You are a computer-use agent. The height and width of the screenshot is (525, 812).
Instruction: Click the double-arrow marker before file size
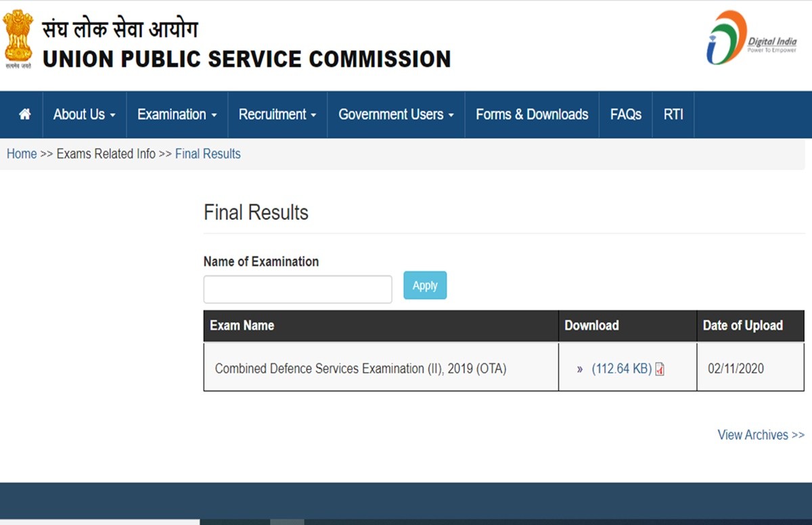click(x=580, y=369)
